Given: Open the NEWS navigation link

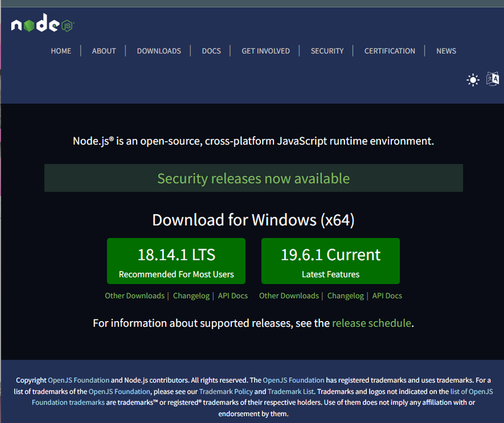Looking at the screenshot, I should [x=446, y=51].
